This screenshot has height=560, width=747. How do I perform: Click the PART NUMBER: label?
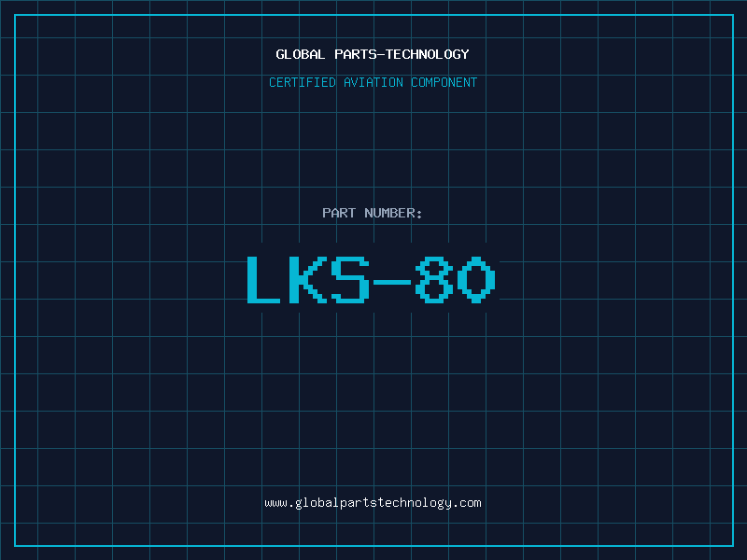click(372, 213)
